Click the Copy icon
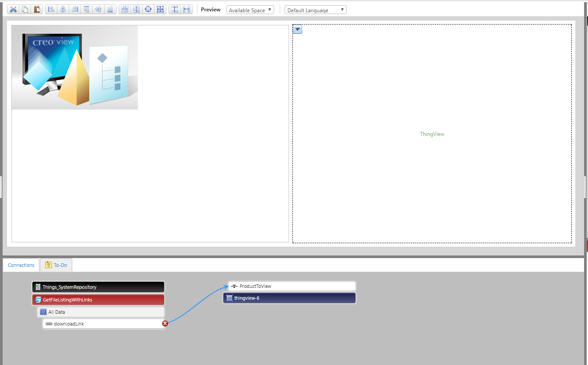Screen dimensions: 588x365 [25, 9]
